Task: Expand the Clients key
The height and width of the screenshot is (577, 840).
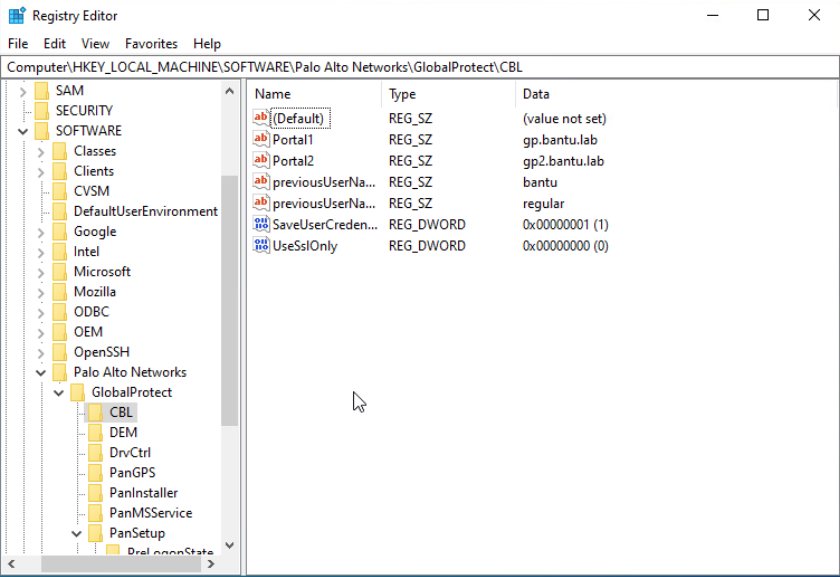Action: pos(41,173)
